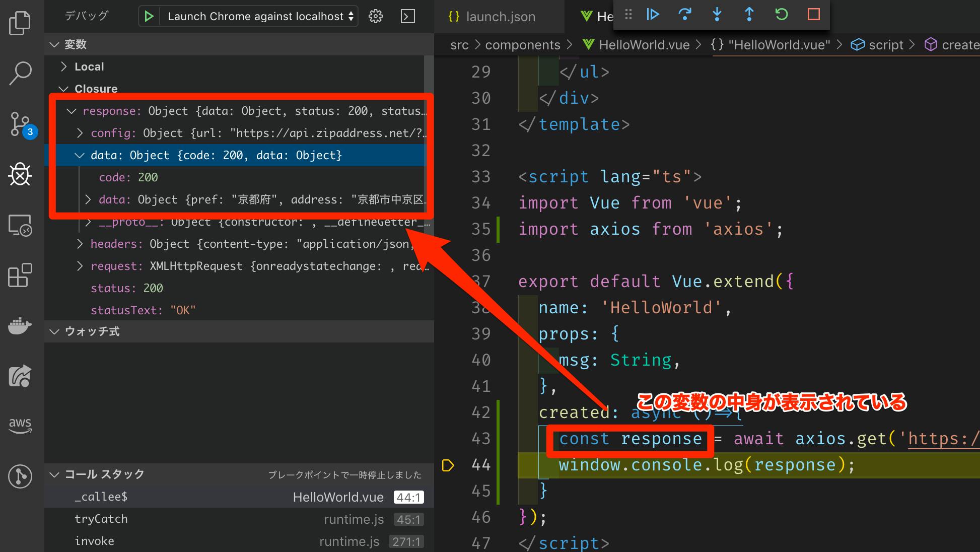The width and height of the screenshot is (980, 552).
Task: Collapse the Closure section in Variables
Action: coord(64,89)
